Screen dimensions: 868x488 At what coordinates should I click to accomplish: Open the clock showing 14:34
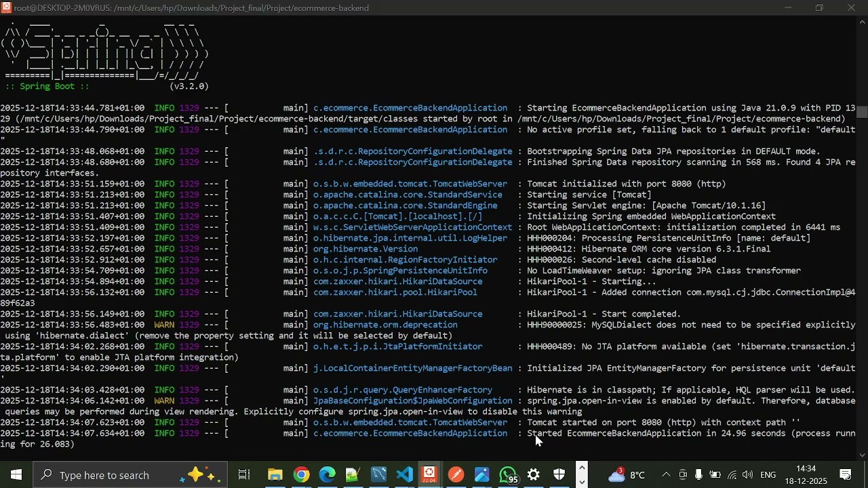click(806, 475)
